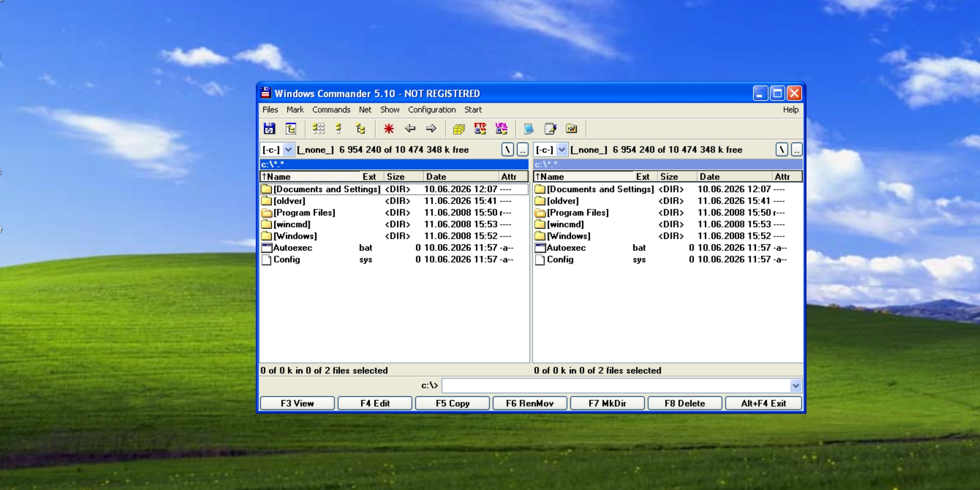This screenshot has width=980, height=490.
Task: Launch the notepad toolbar icon
Action: [550, 129]
